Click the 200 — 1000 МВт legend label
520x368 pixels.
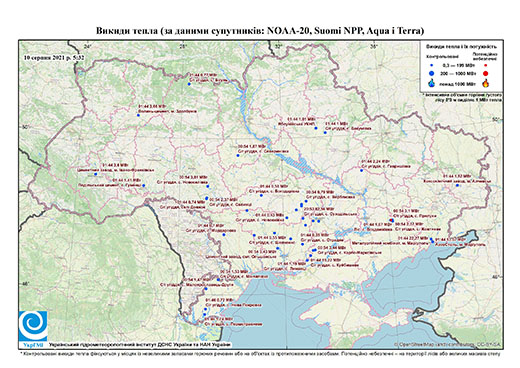click(457, 73)
